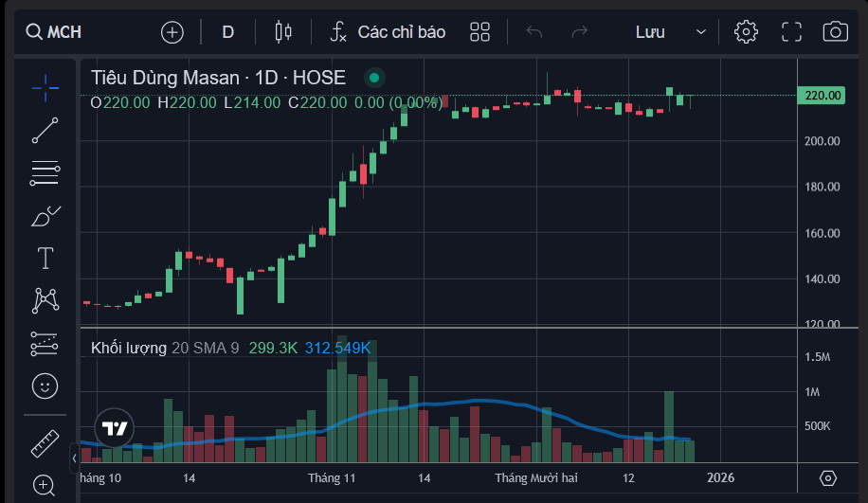Open the chart patterns tool
Viewport: 868px width, 503px height.
point(45,300)
